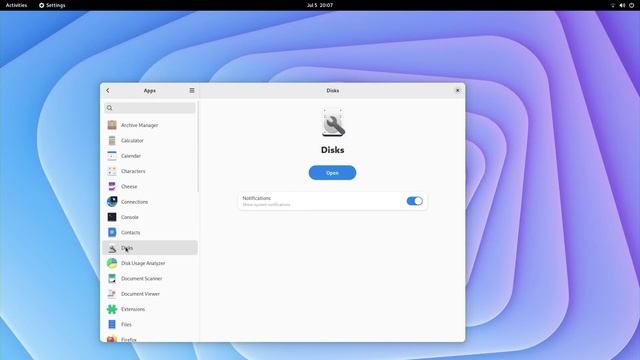Click the Archive Manager app icon
640x360 pixels.
coord(112,125)
